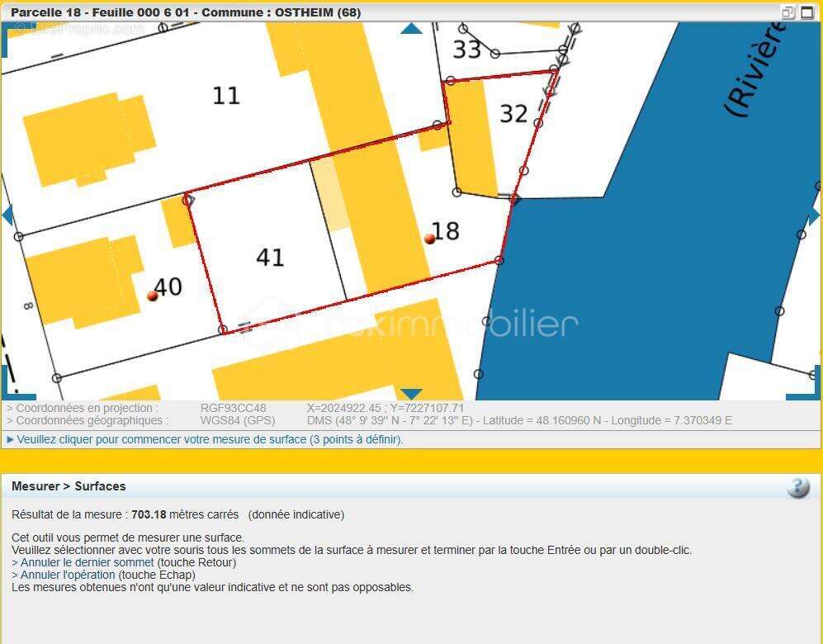Click the 'Coordonnées en projection' label

[83, 408]
